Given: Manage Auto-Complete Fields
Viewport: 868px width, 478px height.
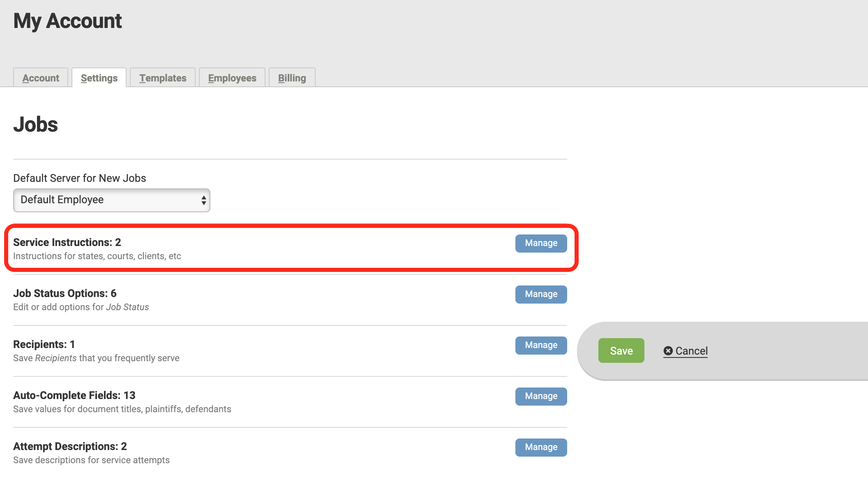Looking at the screenshot, I should click(x=540, y=396).
